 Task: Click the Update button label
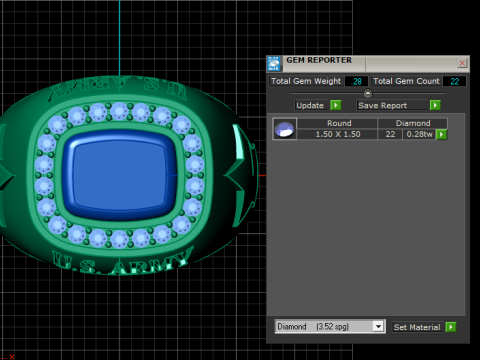(x=310, y=105)
